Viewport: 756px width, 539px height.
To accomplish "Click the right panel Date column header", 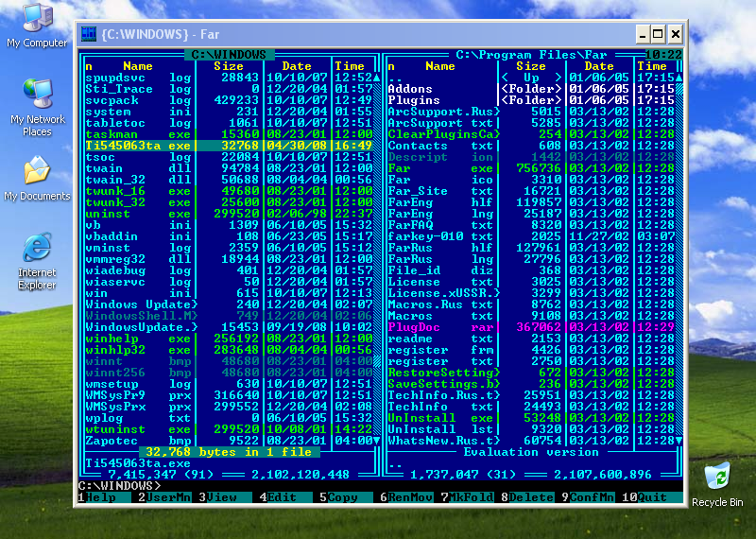I will coord(599,66).
